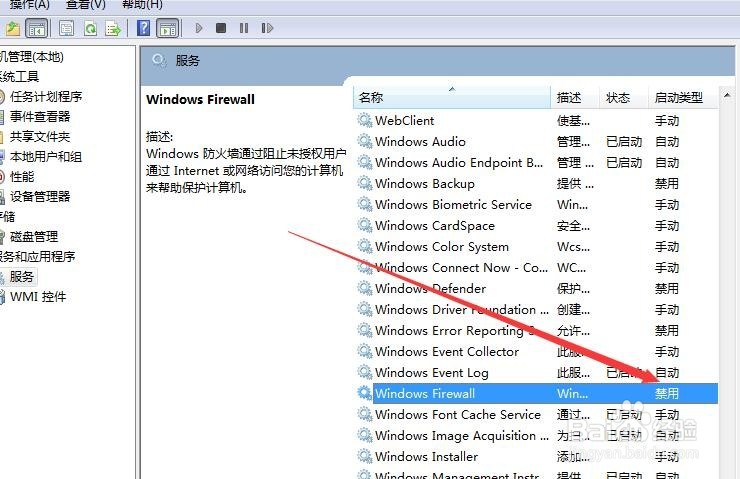
Task: Select 事件查看器 in the tree
Action: click(40, 117)
